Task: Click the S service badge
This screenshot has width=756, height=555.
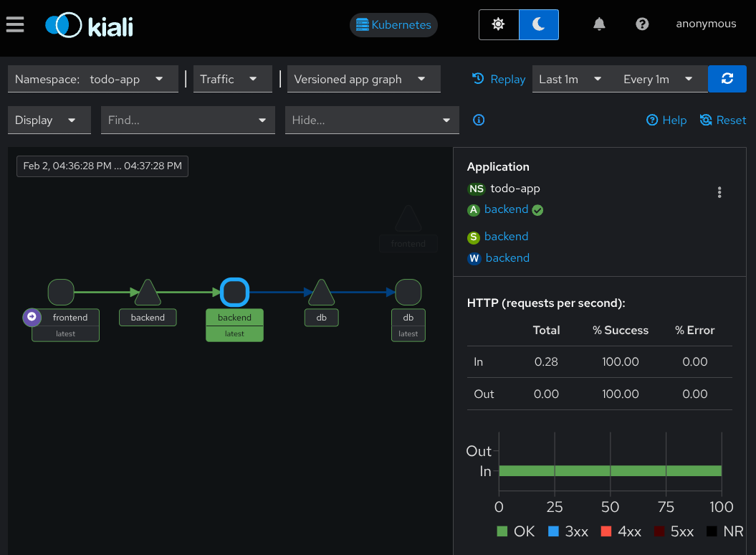Action: point(474,237)
